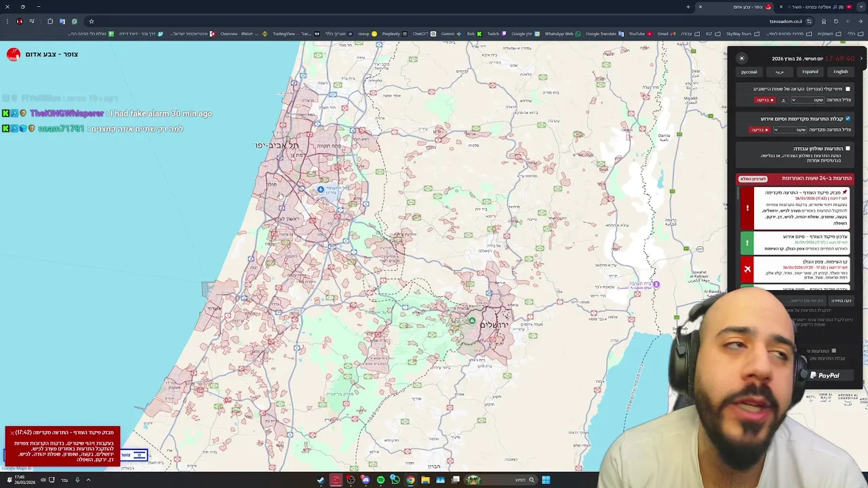The width and height of the screenshot is (868, 488).
Task: Open Google Chrome from the taskbar
Action: (x=410, y=480)
